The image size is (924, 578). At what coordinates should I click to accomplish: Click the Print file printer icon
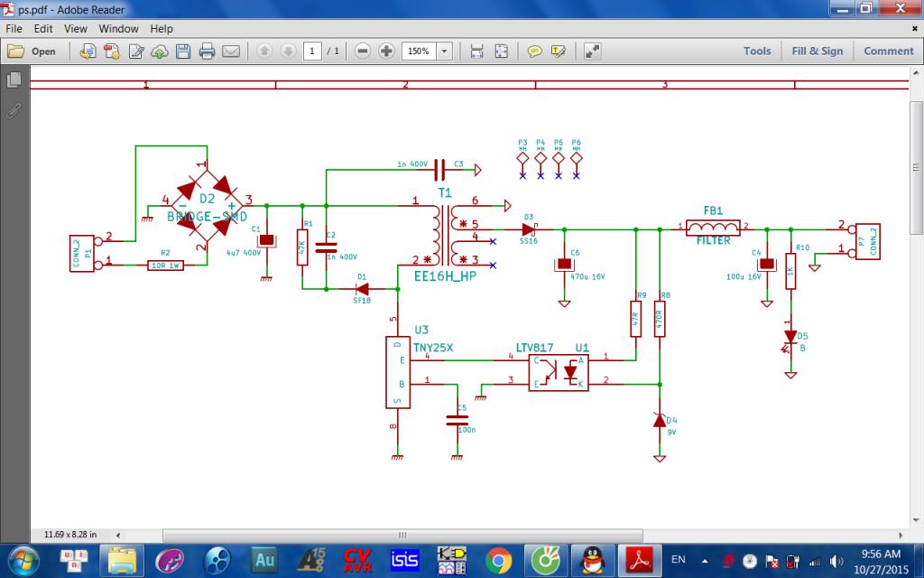207,51
